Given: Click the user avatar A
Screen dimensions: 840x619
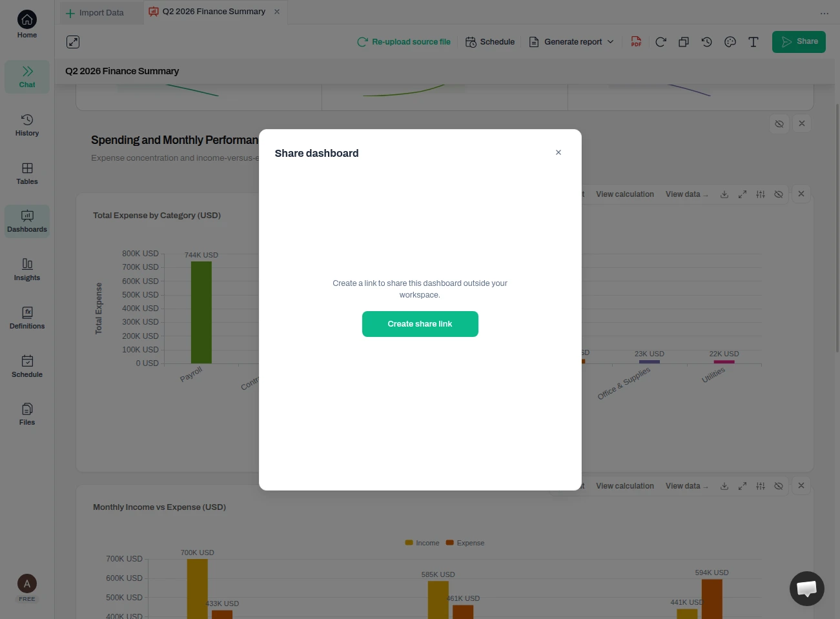Looking at the screenshot, I should 27,583.
